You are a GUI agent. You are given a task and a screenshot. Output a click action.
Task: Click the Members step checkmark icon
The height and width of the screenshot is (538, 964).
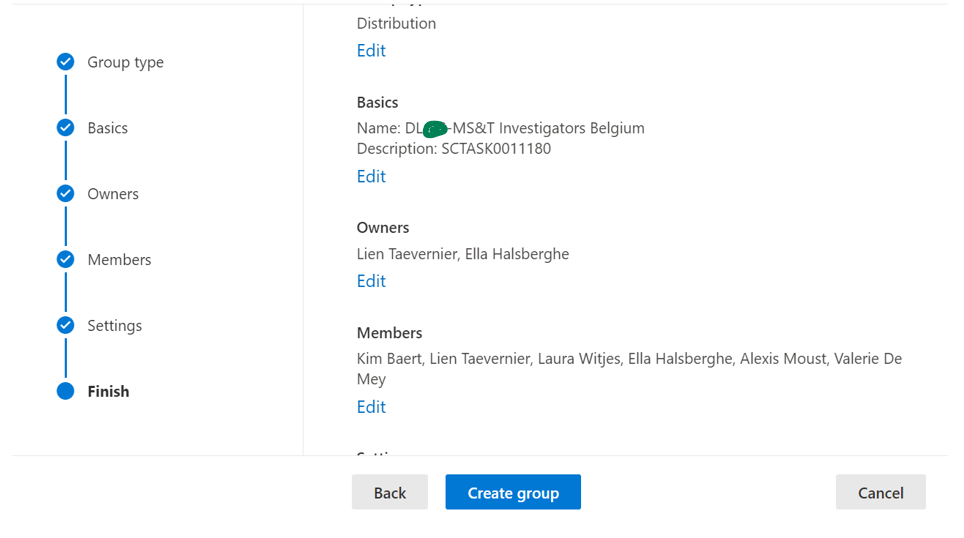pyautogui.click(x=65, y=260)
